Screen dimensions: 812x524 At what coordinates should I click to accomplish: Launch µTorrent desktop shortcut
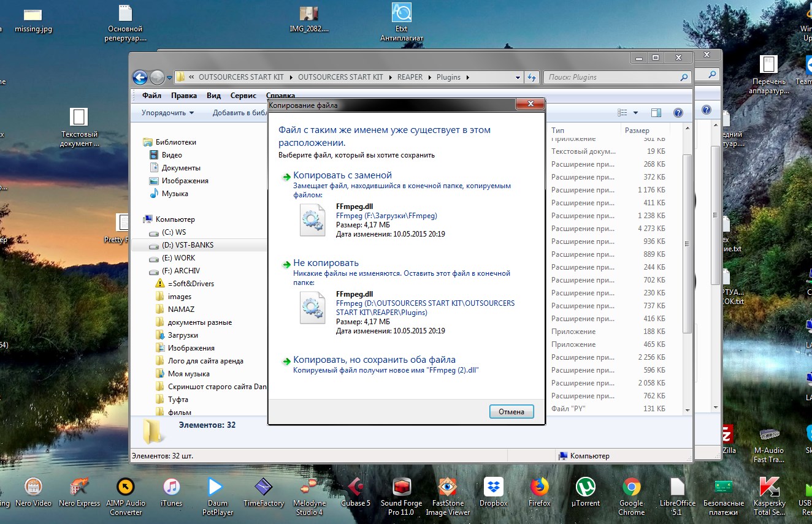click(x=586, y=493)
